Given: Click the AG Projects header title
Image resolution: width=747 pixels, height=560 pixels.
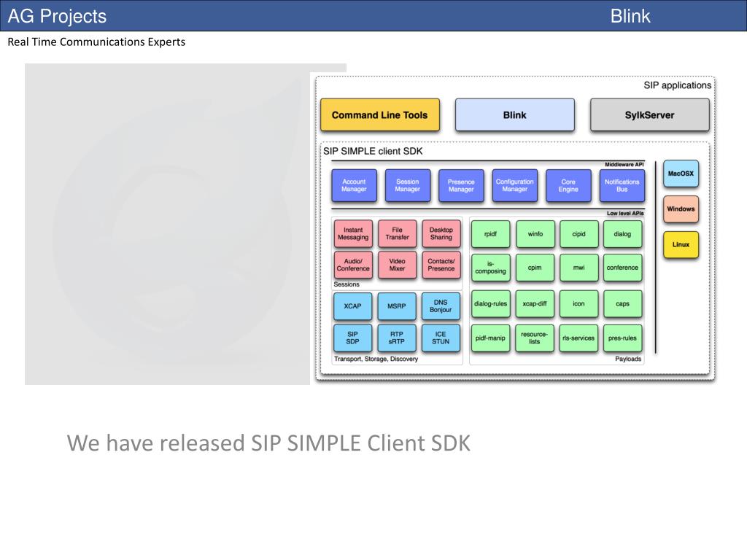Looking at the screenshot, I should point(57,16).
